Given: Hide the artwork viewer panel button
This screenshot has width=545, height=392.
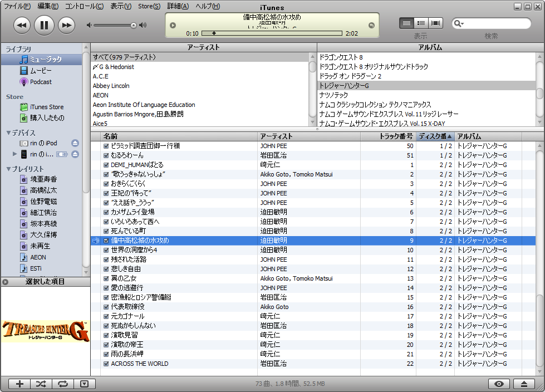Looking at the screenshot, I should point(85,384).
